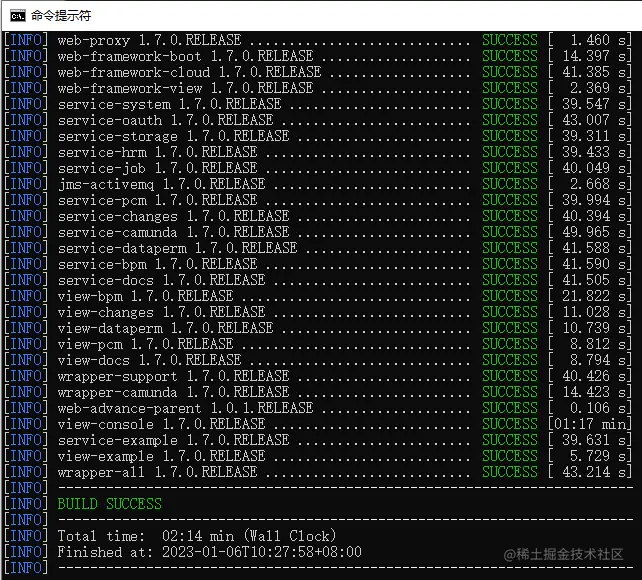Click service-dataperm 1.7.0.RELEASE entry
The height and width of the screenshot is (580, 642).
[x=177, y=248]
